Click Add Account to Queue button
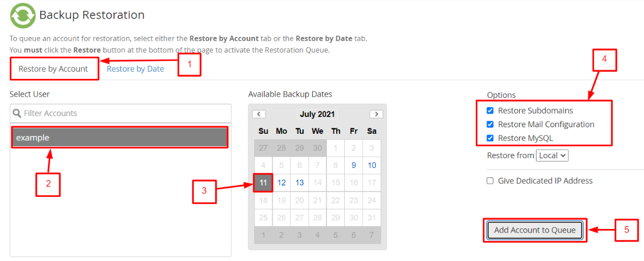 (535, 230)
